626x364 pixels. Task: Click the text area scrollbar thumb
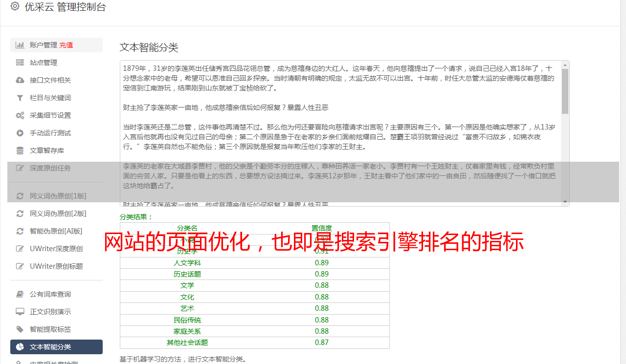point(565,91)
